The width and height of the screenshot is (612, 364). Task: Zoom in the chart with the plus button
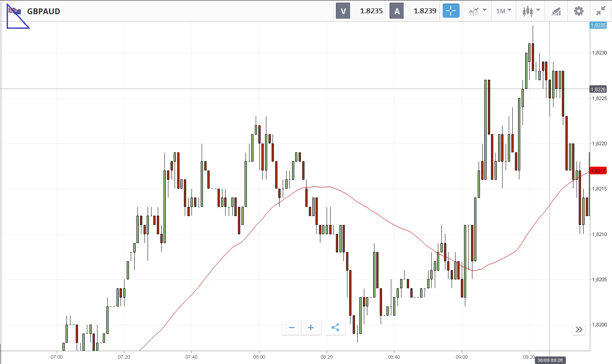pos(311,328)
